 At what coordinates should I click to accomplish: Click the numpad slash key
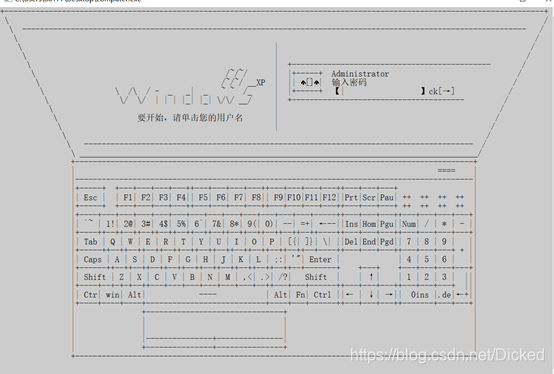tap(426, 224)
